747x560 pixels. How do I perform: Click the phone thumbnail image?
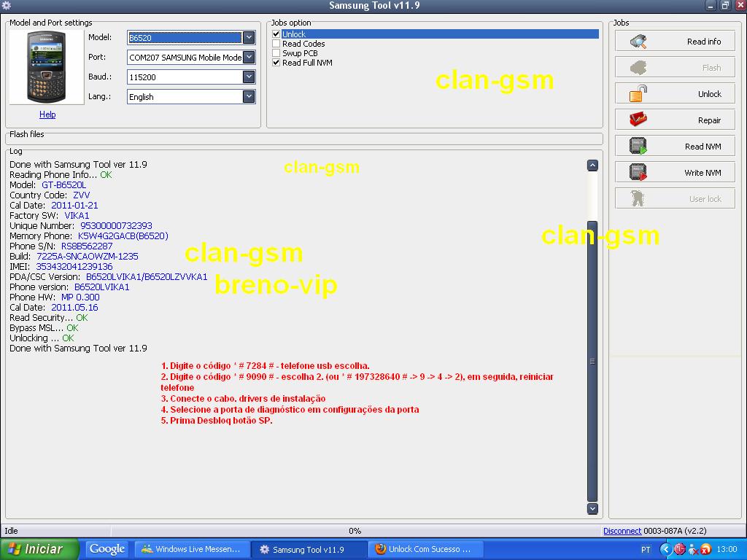click(46, 67)
